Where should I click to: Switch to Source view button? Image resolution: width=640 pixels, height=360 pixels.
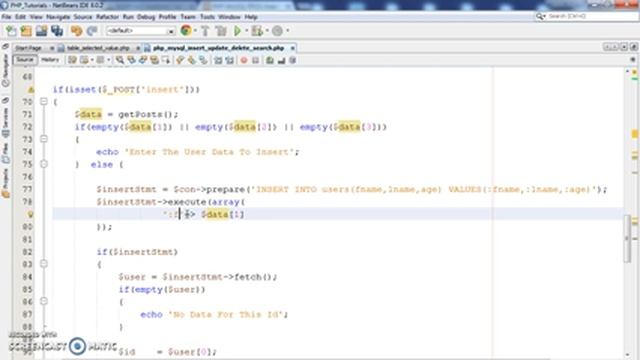coord(25,60)
